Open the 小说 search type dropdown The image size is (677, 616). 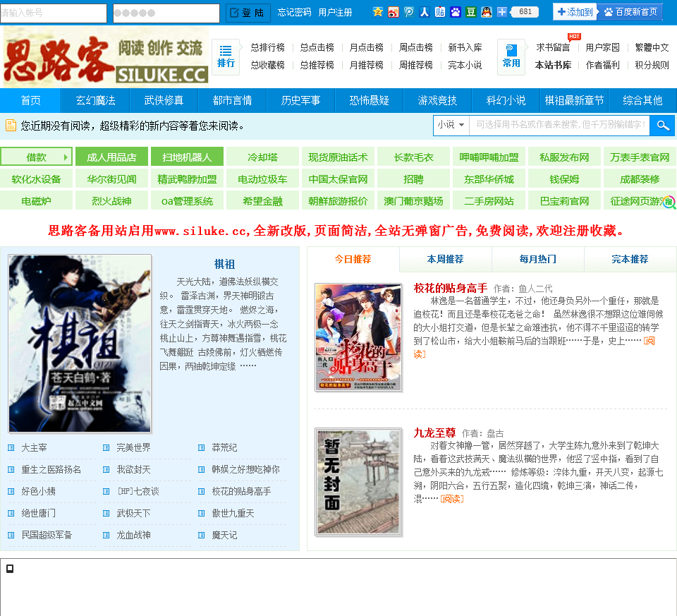(451, 126)
